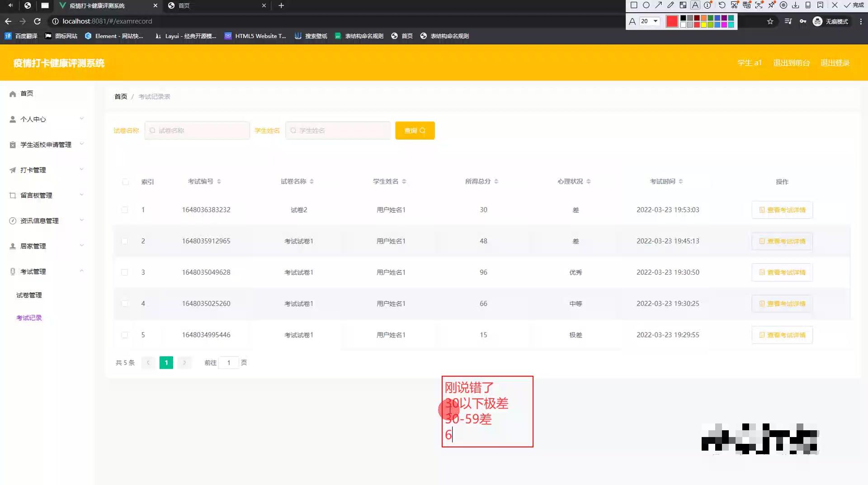
Task: View exam details for the 试卷2 row
Action: pos(782,210)
